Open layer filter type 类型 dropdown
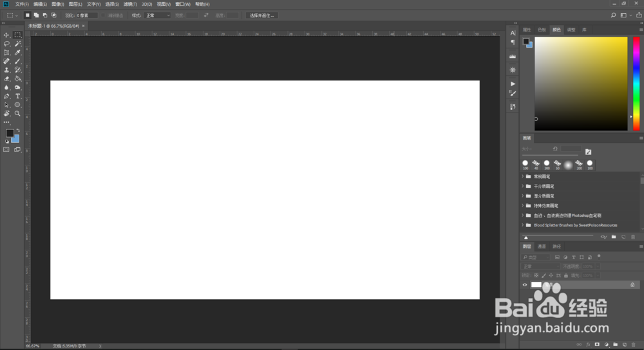644x350 pixels. (x=536, y=257)
